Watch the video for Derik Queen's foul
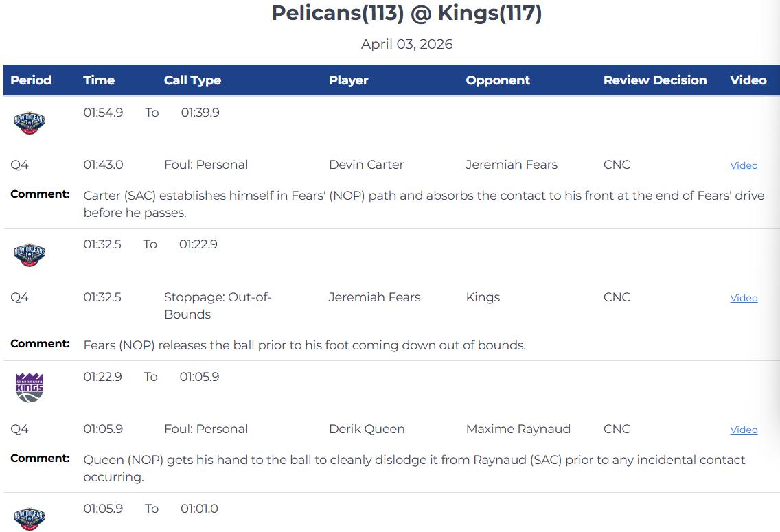780x532 pixels. click(744, 430)
